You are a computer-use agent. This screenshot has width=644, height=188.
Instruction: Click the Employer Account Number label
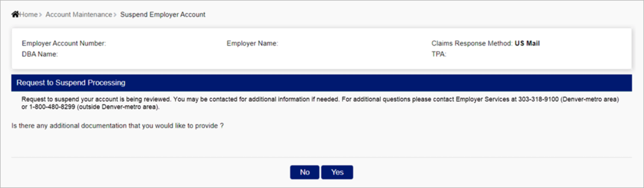coord(64,43)
